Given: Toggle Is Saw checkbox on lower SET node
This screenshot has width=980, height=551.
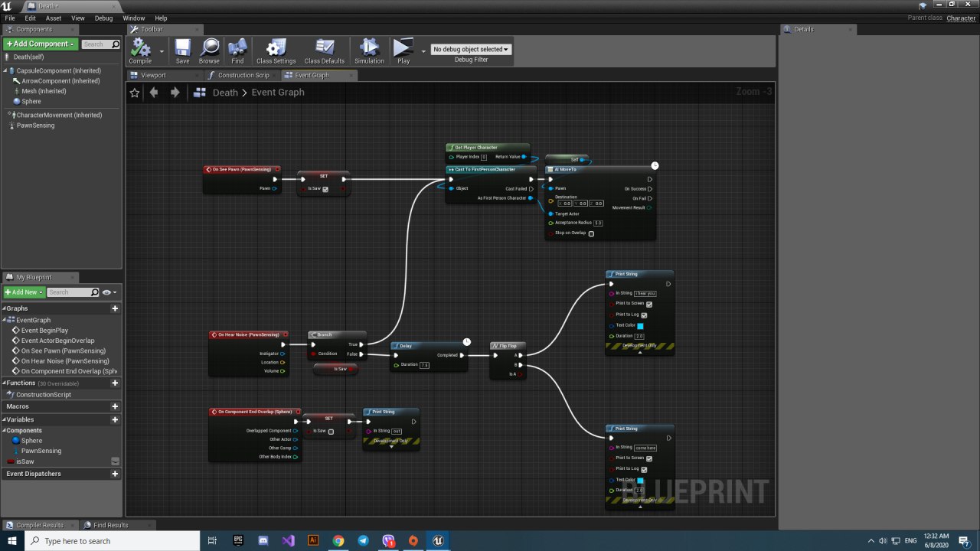Looking at the screenshot, I should 331,432.
